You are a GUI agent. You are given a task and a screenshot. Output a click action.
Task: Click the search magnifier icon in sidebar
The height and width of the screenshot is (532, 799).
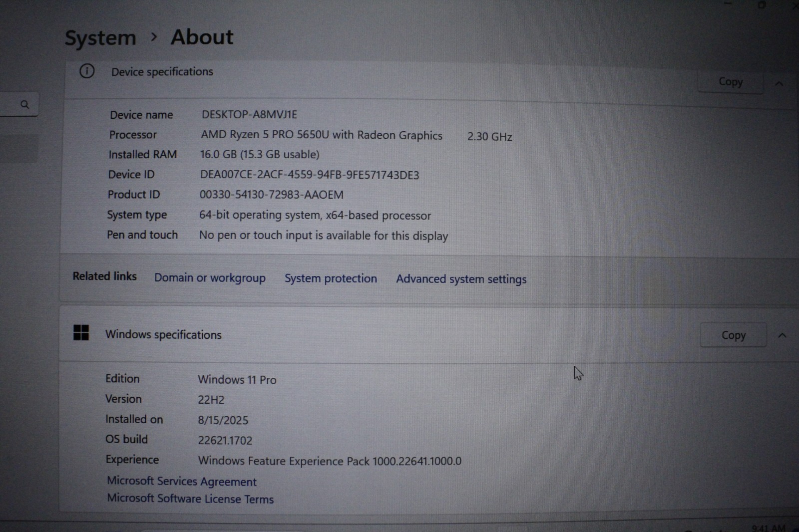click(24, 105)
